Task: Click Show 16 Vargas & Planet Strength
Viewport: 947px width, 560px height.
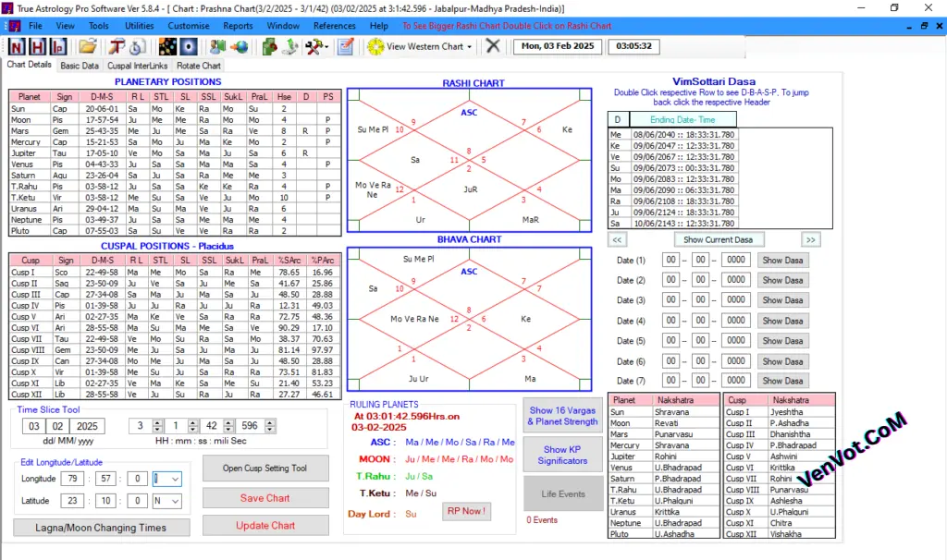Action: (562, 416)
